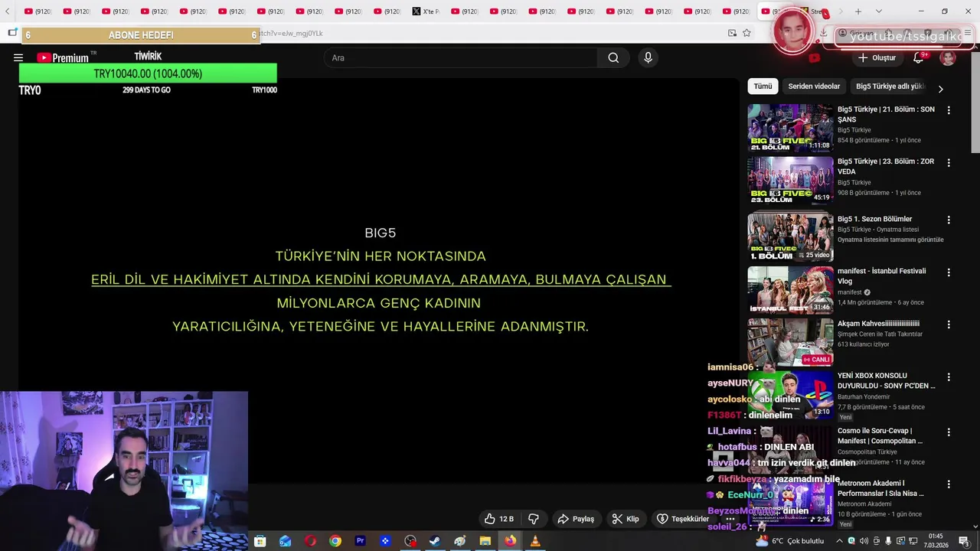
Task: Open the YouTube account avatar menu
Action: tap(948, 58)
